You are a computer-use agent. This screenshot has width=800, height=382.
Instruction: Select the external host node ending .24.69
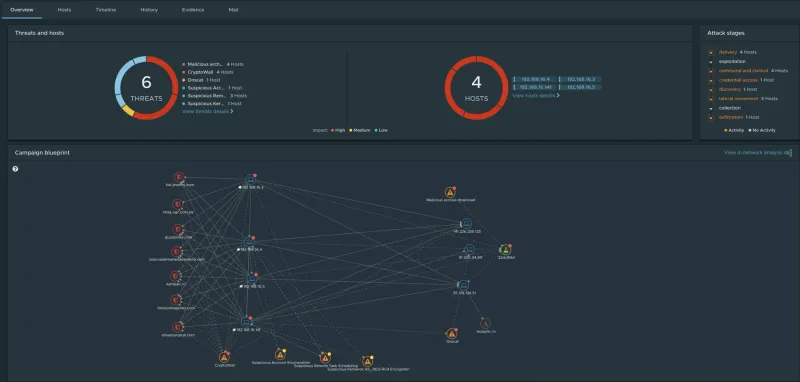click(x=470, y=249)
